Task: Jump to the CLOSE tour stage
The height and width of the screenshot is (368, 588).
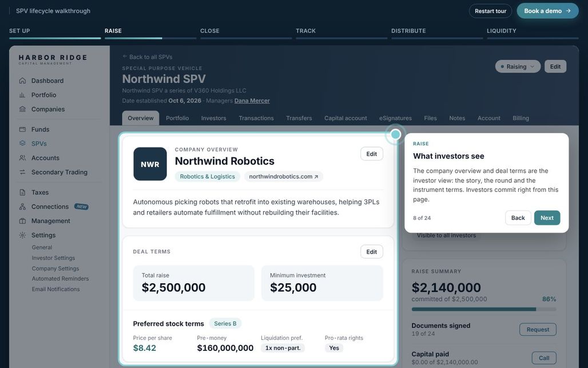Action: pos(246,32)
